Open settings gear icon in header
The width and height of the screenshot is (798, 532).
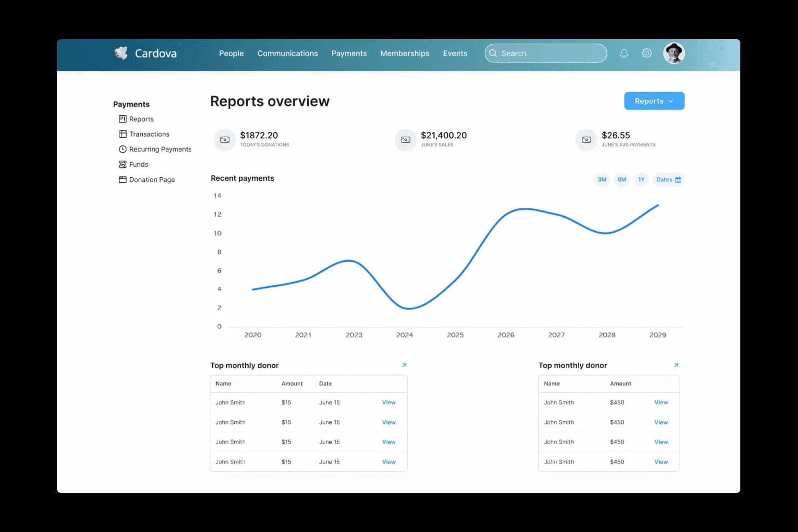647,53
